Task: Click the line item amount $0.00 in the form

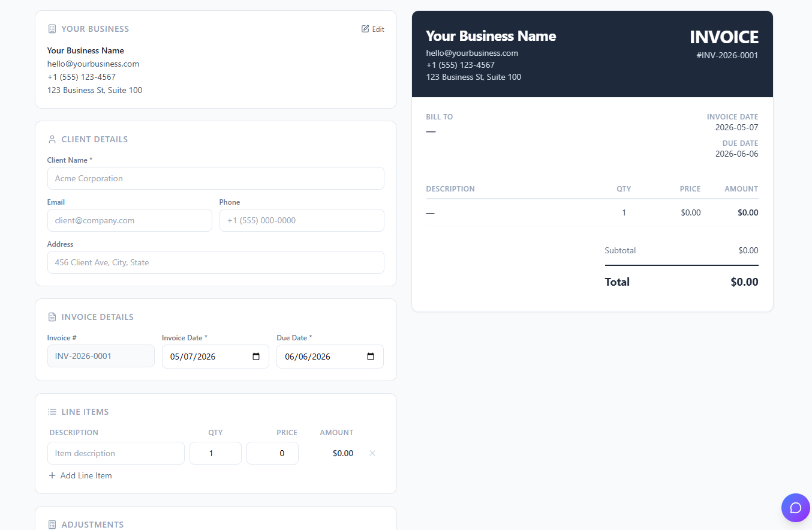Action: pyautogui.click(x=343, y=453)
